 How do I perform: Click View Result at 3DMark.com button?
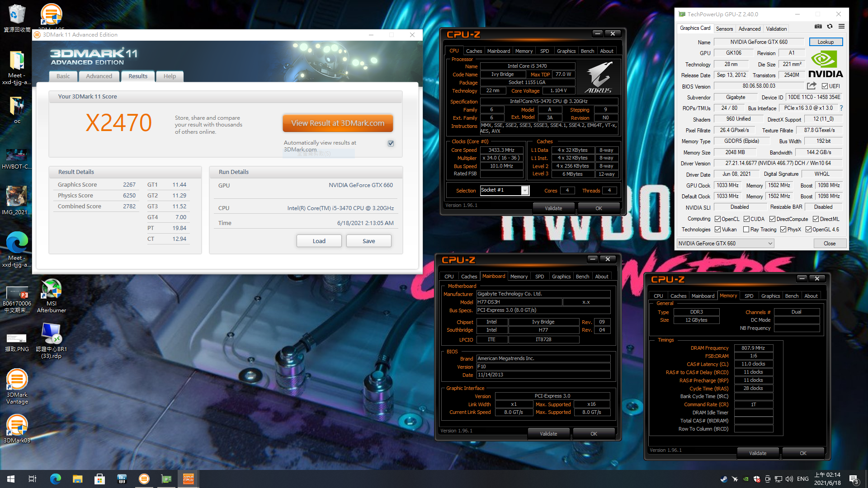click(338, 123)
